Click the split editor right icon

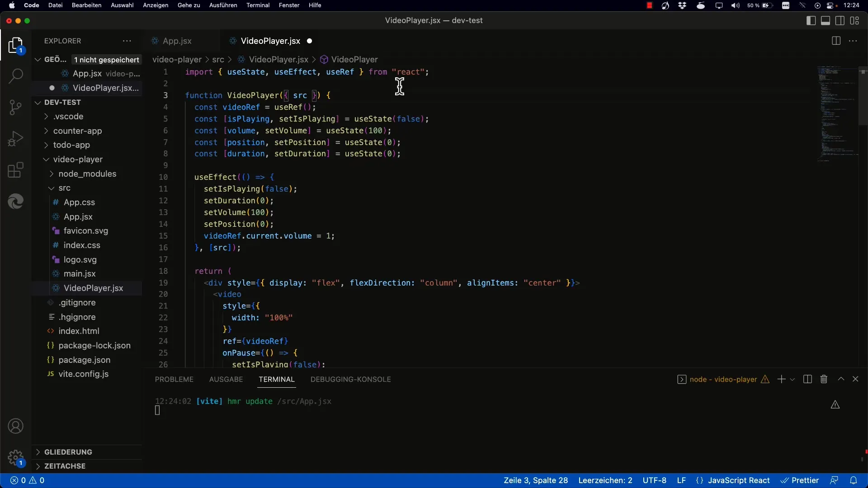point(836,41)
